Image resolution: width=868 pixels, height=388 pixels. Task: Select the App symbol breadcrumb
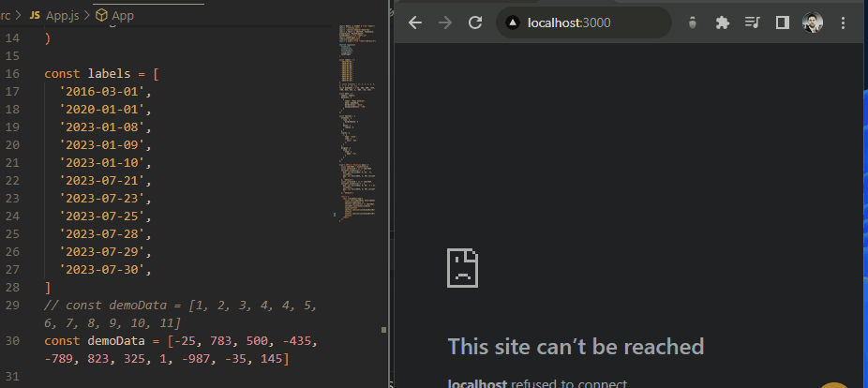tap(123, 16)
